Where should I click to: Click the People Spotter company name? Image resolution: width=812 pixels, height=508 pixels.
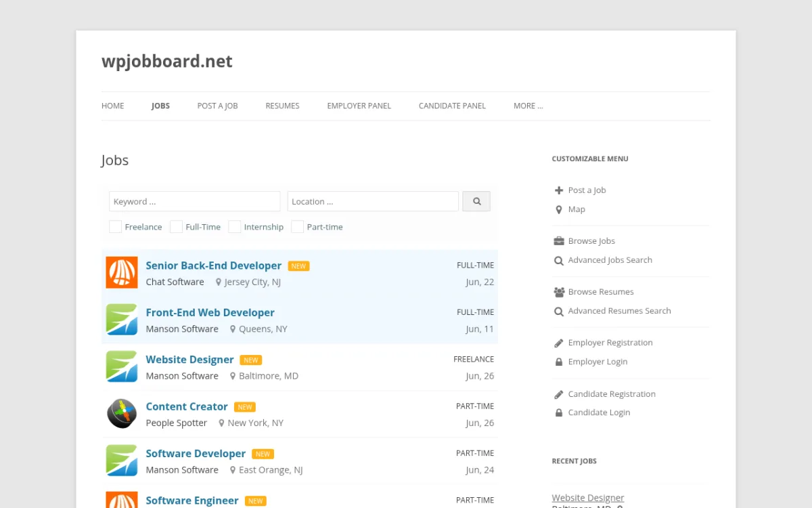point(177,423)
